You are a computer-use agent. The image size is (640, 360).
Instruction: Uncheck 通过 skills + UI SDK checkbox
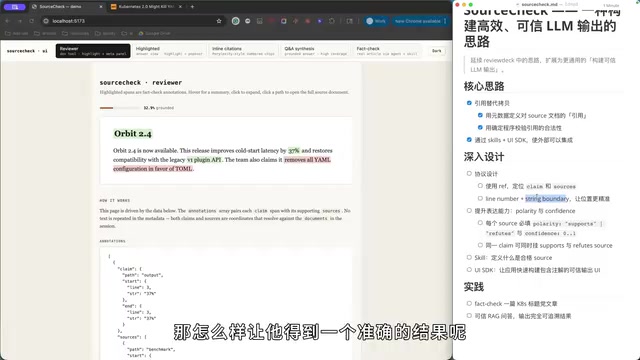pos(469,140)
